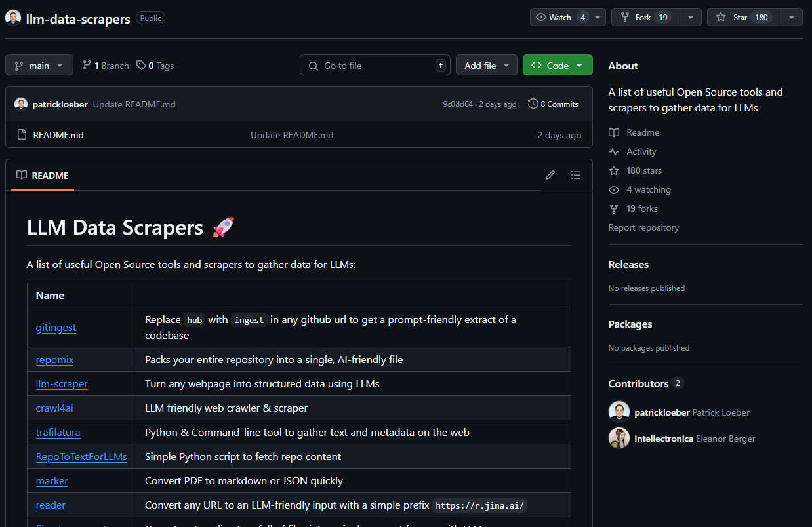
Task: Select the README tab
Action: (x=43, y=175)
